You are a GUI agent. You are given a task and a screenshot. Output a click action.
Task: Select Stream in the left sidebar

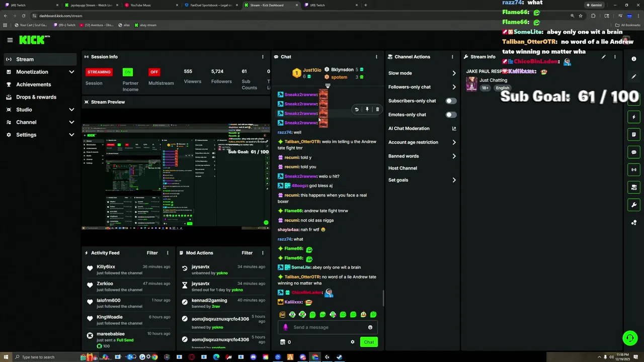click(x=39, y=59)
